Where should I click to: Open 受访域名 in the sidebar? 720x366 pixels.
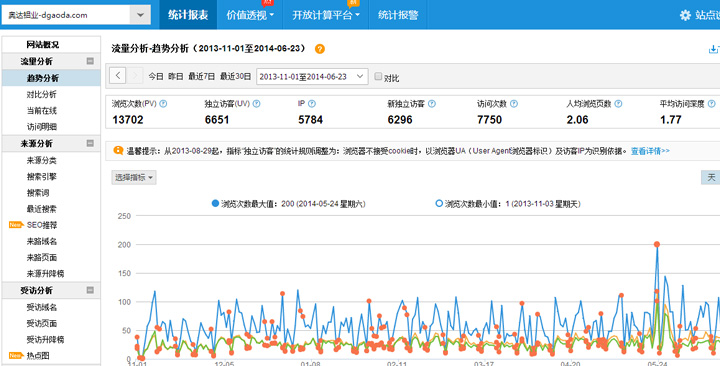tap(41, 307)
